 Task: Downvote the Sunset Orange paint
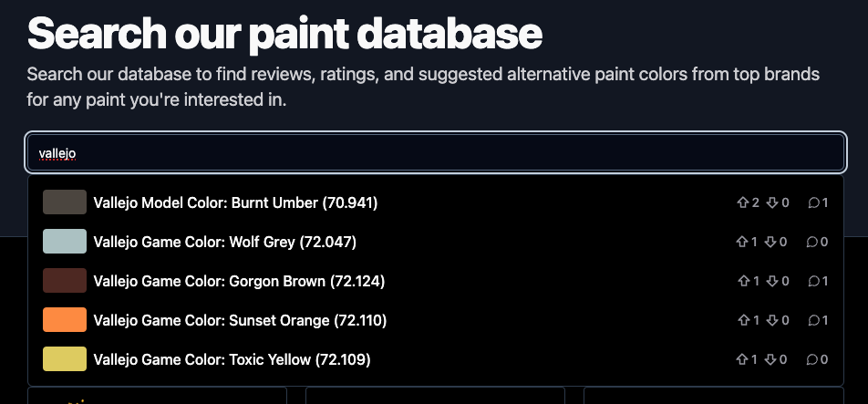coord(771,320)
